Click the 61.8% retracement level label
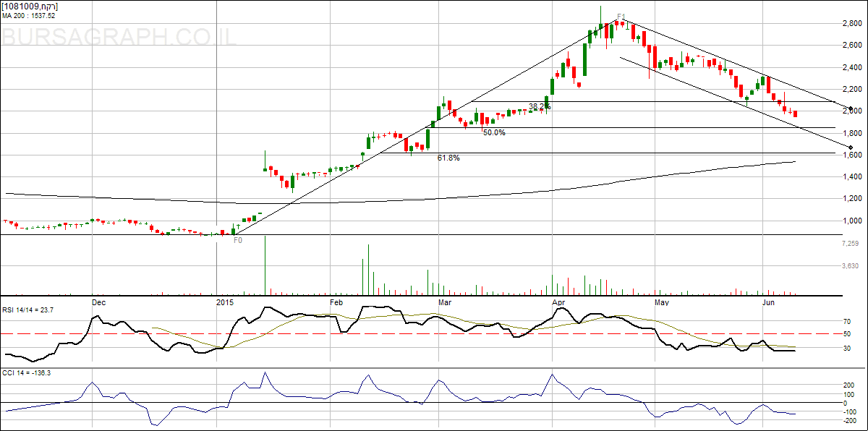 point(448,158)
